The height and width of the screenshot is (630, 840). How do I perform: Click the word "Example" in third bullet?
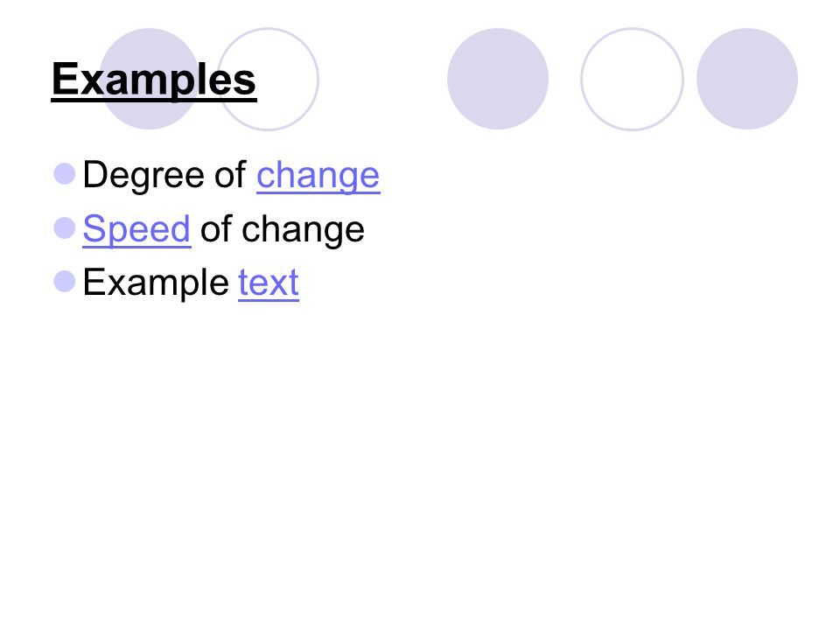pos(156,283)
